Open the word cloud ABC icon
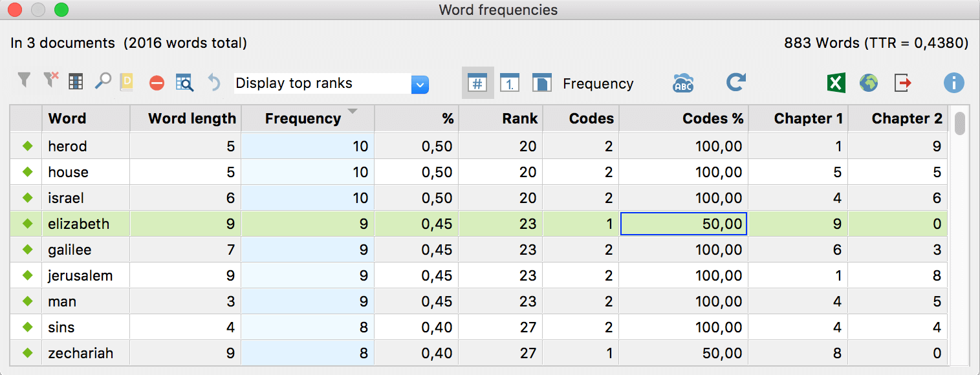This screenshot has height=375, width=980. (683, 83)
